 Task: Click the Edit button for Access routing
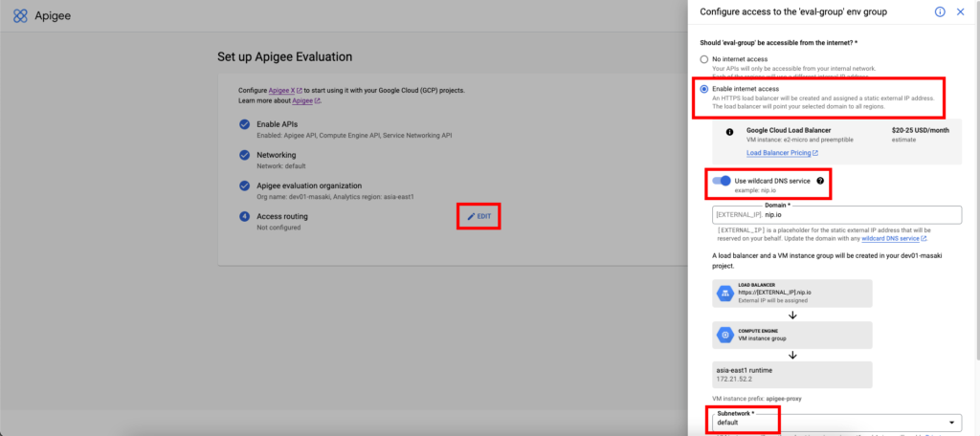(x=479, y=217)
